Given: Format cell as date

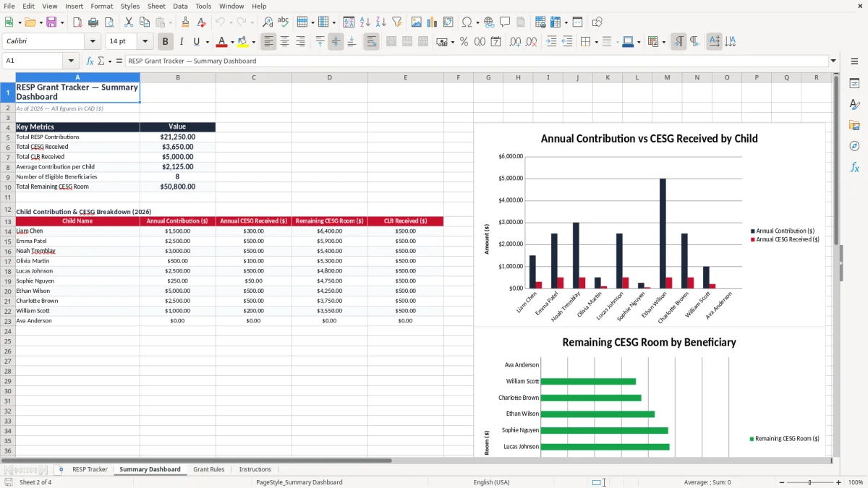Looking at the screenshot, I should [495, 42].
